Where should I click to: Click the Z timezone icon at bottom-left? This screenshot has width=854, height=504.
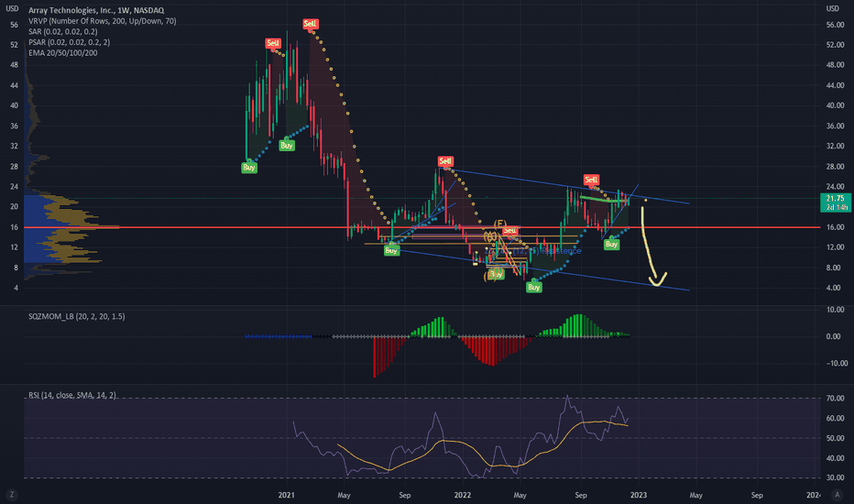(x=11, y=495)
